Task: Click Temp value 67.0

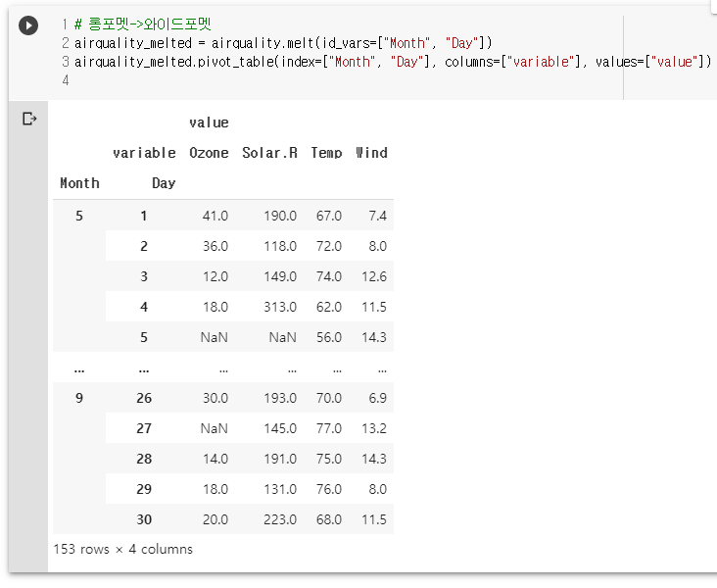Action: point(329,216)
